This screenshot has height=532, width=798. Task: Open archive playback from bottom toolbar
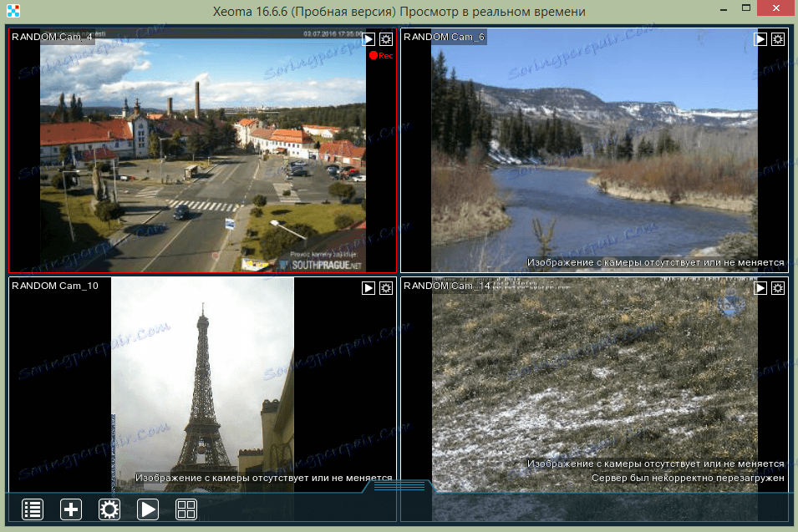(x=148, y=509)
